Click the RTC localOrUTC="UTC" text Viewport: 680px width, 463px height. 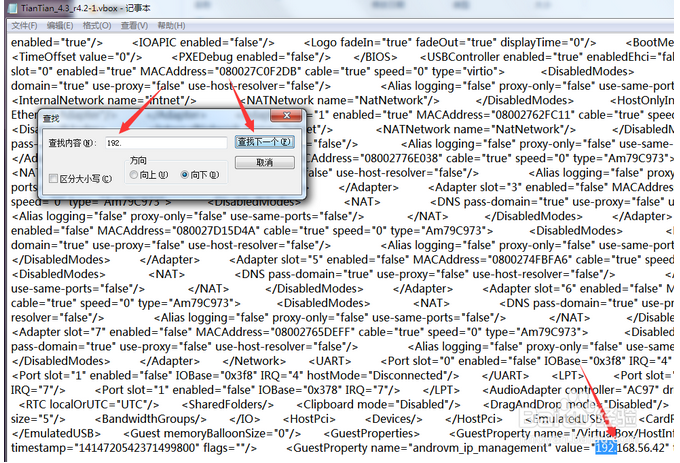89,404
